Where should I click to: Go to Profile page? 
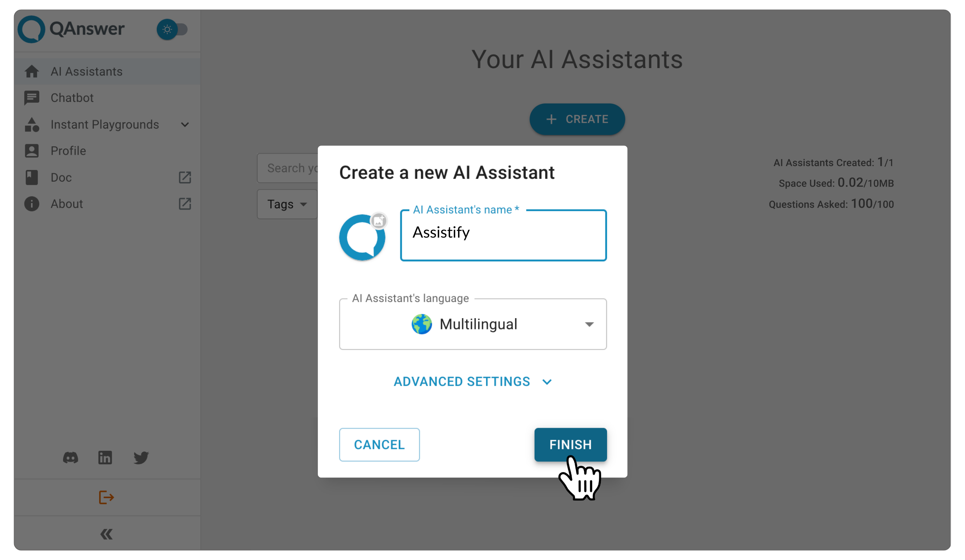(67, 150)
